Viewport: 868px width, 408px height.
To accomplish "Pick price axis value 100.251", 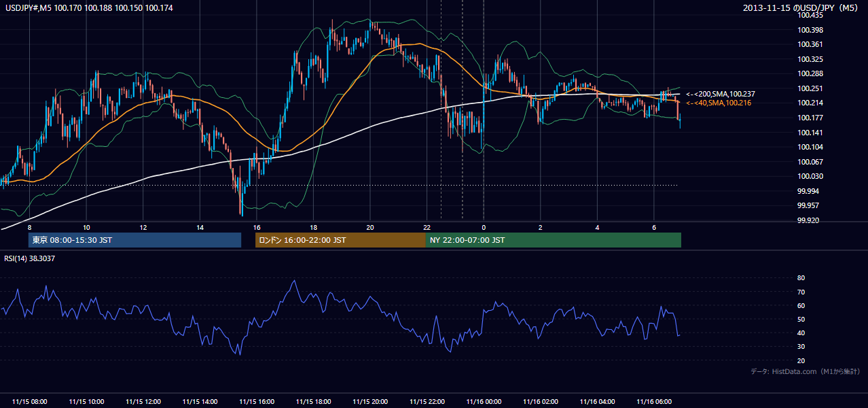I will 811,88.
